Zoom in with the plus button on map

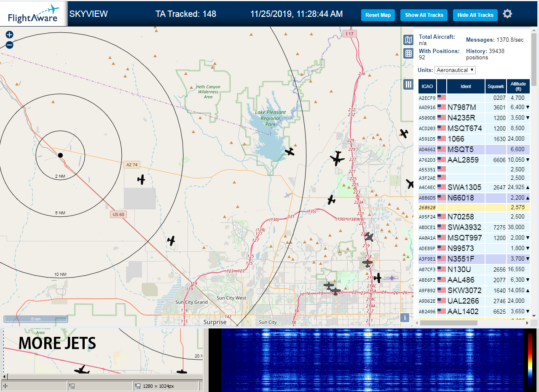tap(9, 35)
